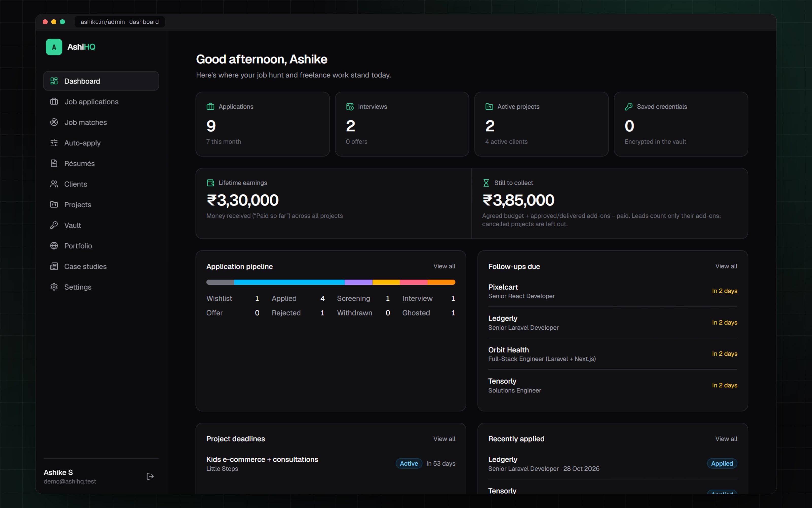The width and height of the screenshot is (812, 508).
Task: Click the Active projects stat card
Action: [541, 124]
